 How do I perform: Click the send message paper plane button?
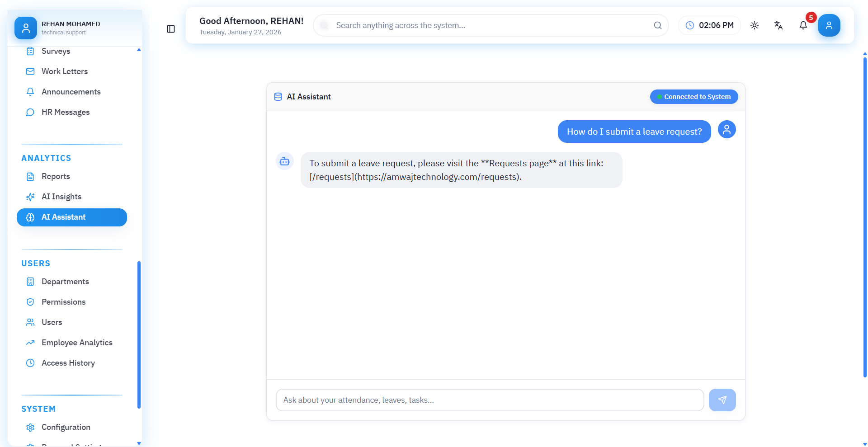(x=722, y=400)
